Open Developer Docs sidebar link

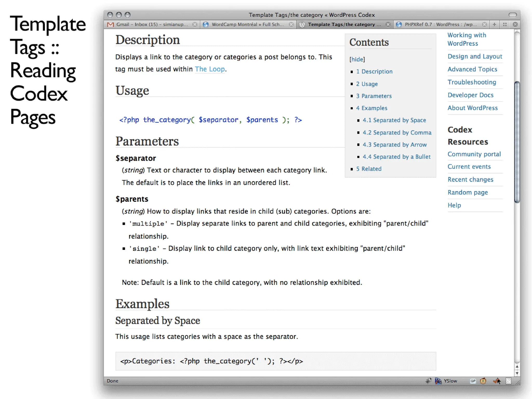[470, 95]
